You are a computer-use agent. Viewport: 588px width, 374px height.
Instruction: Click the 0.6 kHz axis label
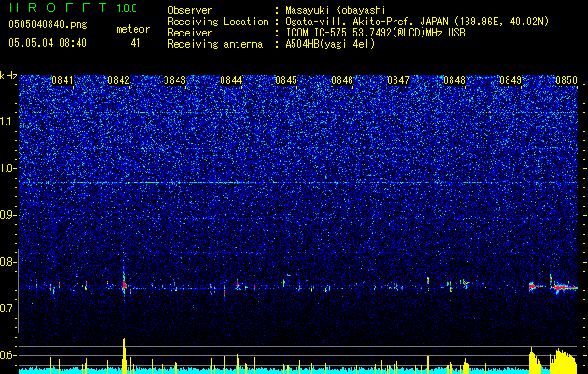point(8,355)
